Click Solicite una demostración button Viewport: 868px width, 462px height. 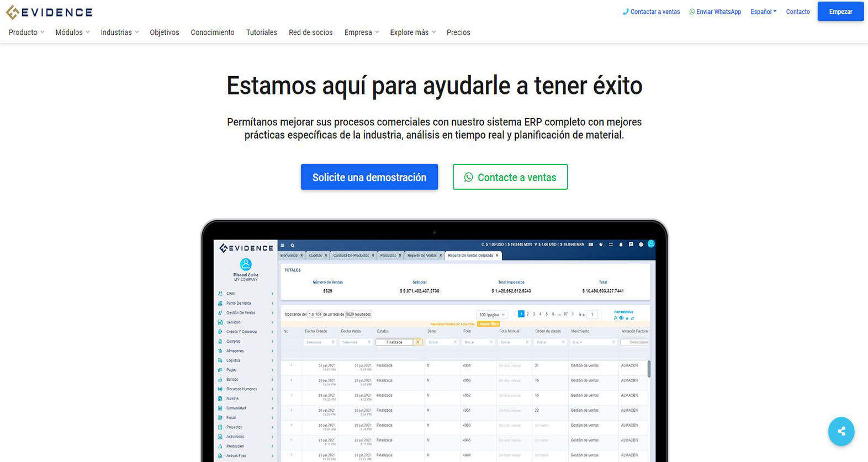(369, 177)
